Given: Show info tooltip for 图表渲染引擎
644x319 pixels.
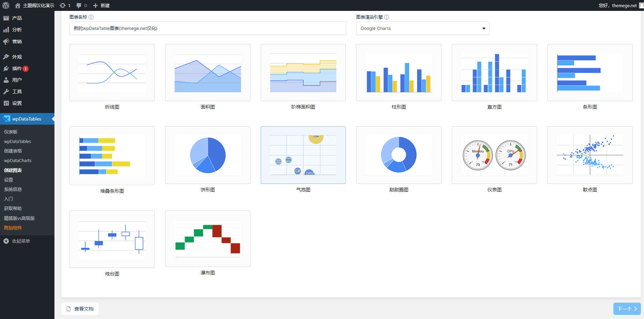Looking at the screenshot, I should pos(387,17).
